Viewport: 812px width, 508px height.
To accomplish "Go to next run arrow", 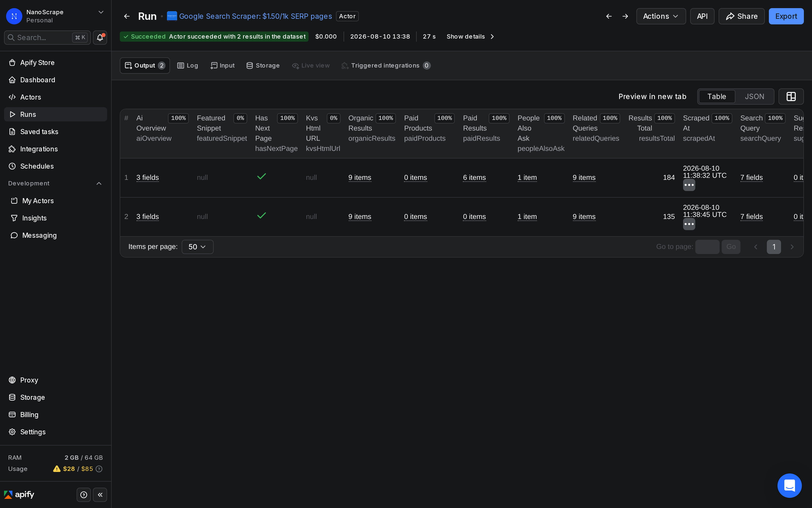I will tap(625, 16).
